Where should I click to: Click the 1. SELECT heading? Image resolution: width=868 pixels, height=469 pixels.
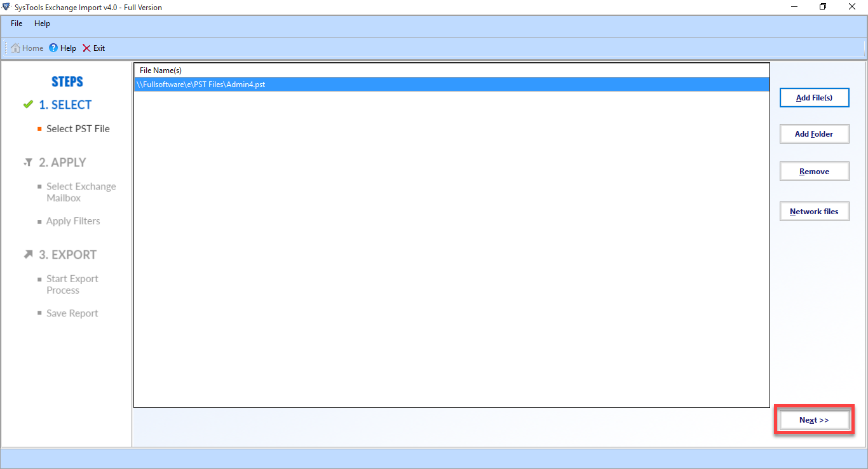tap(65, 105)
